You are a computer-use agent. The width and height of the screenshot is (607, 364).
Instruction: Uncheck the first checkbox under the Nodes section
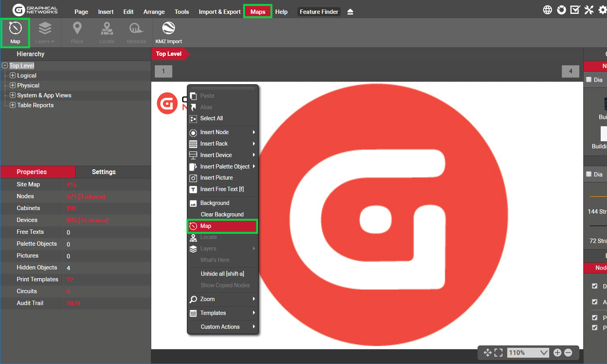coord(594,286)
